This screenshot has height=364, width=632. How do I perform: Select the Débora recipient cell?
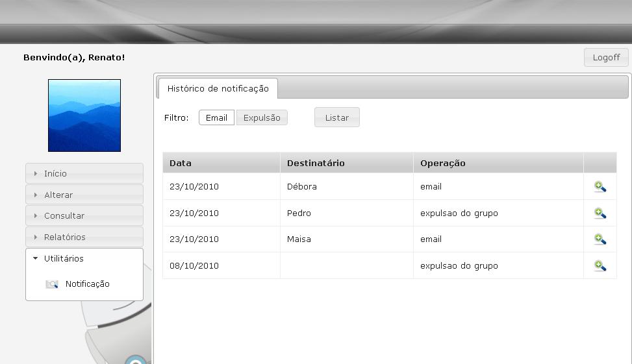pyautogui.click(x=347, y=186)
